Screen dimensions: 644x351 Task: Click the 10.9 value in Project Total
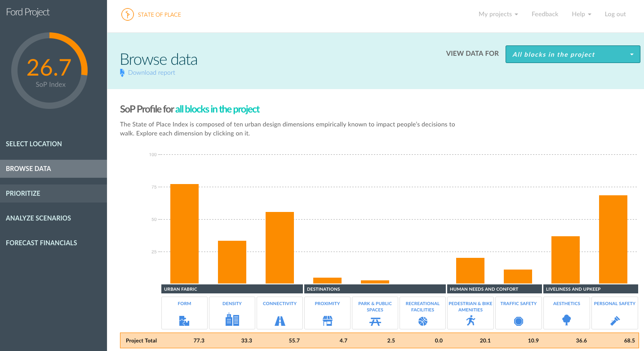pos(533,341)
